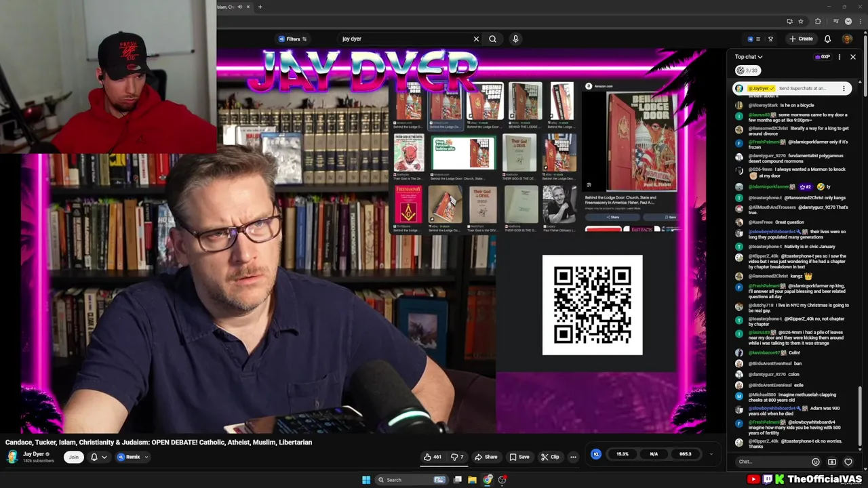
Task: Save the video to a playlist
Action: tap(519, 457)
